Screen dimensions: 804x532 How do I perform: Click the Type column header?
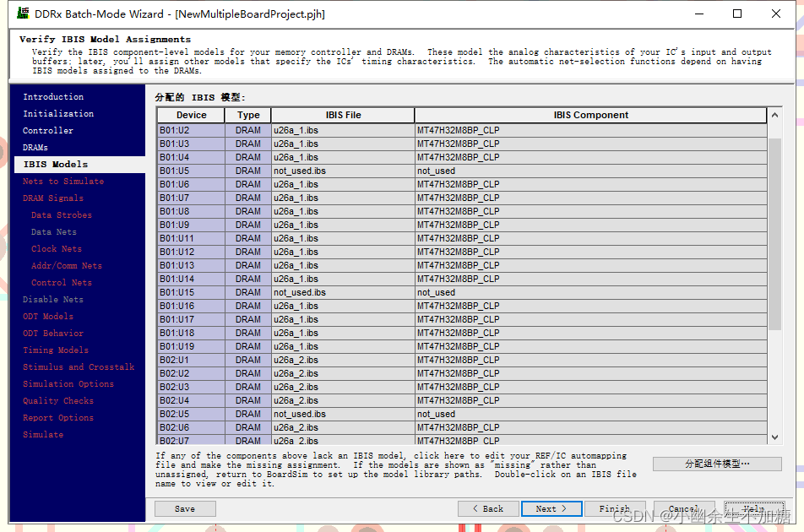point(248,116)
